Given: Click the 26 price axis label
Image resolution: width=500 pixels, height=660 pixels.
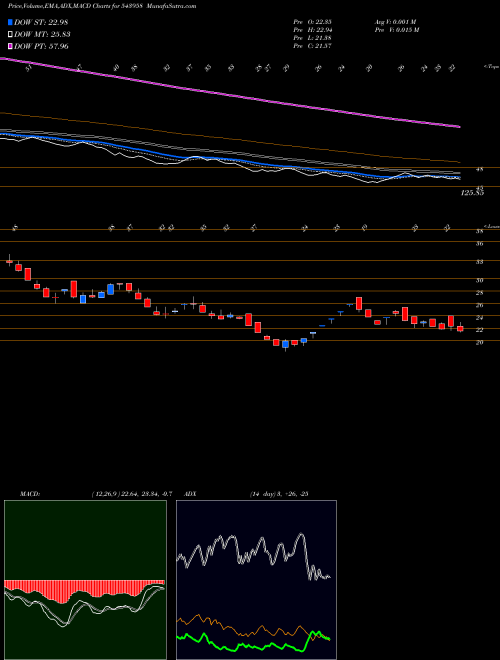Looking at the screenshot, I should point(479,305).
